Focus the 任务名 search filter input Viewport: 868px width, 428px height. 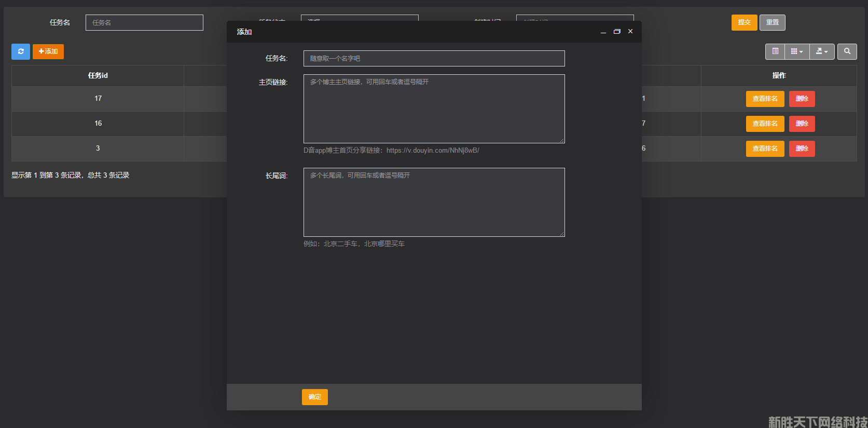pyautogui.click(x=144, y=22)
